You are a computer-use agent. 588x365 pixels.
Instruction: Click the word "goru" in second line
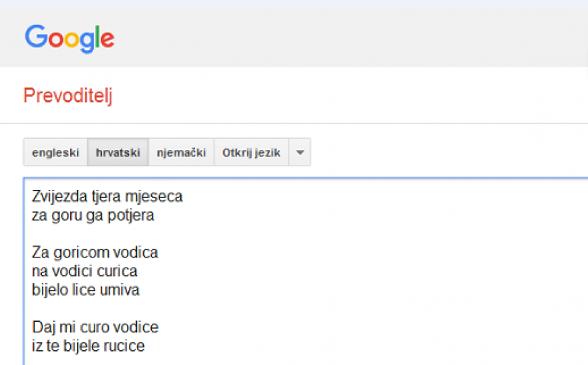click(65, 216)
